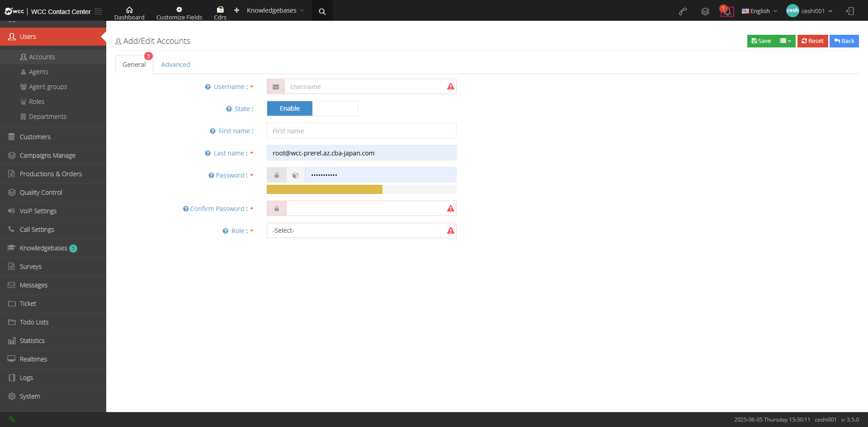Viewport: 868px width, 427px height.
Task: Expand Productions & Orders in sidebar
Action: point(53,174)
